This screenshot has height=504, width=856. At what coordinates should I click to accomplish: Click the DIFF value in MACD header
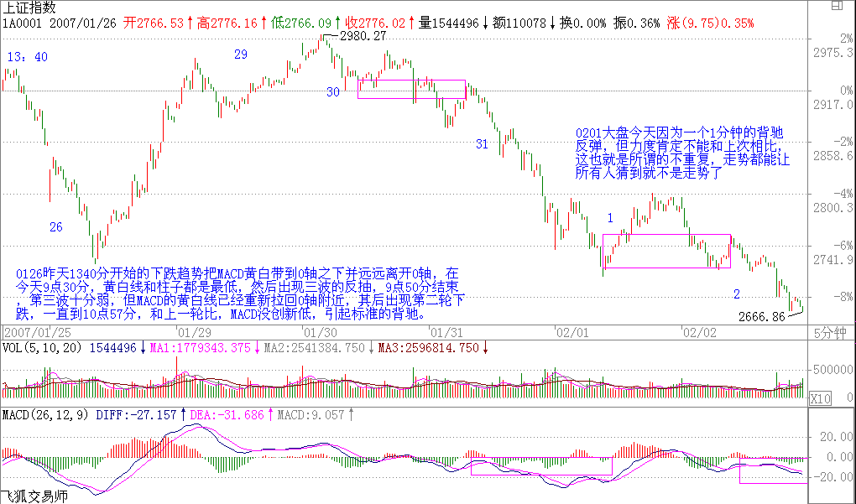coord(136,414)
